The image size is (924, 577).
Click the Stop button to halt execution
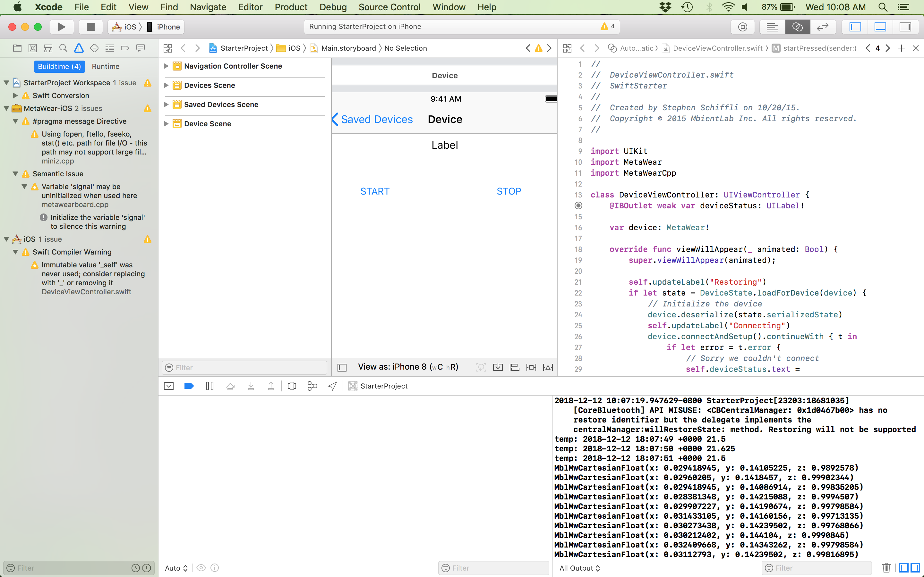(x=90, y=27)
